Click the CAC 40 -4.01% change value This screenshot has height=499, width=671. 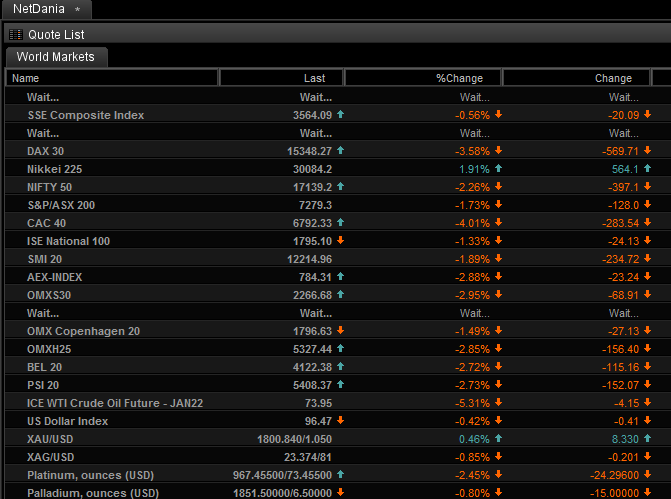[x=472, y=223]
